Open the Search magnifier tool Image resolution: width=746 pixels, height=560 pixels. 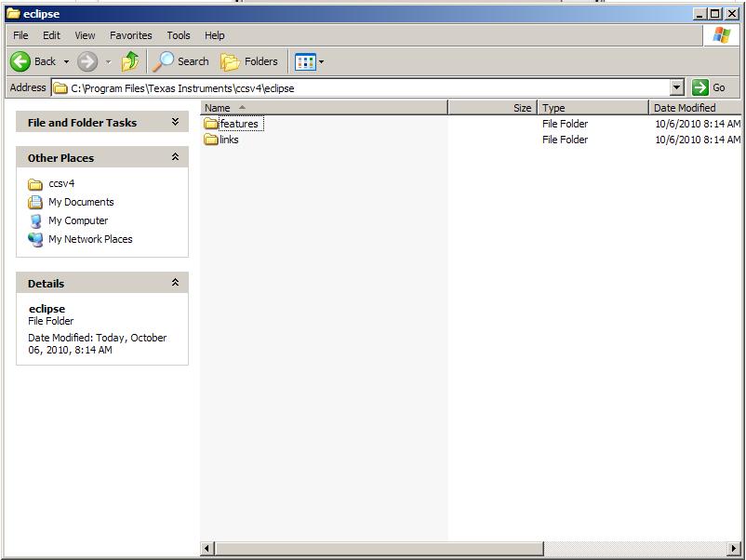(163, 61)
